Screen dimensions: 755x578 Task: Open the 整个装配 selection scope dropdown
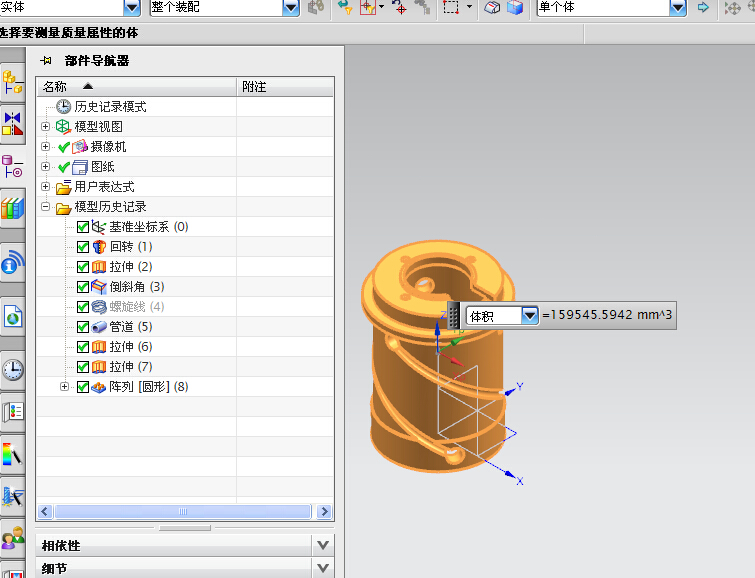(x=291, y=8)
